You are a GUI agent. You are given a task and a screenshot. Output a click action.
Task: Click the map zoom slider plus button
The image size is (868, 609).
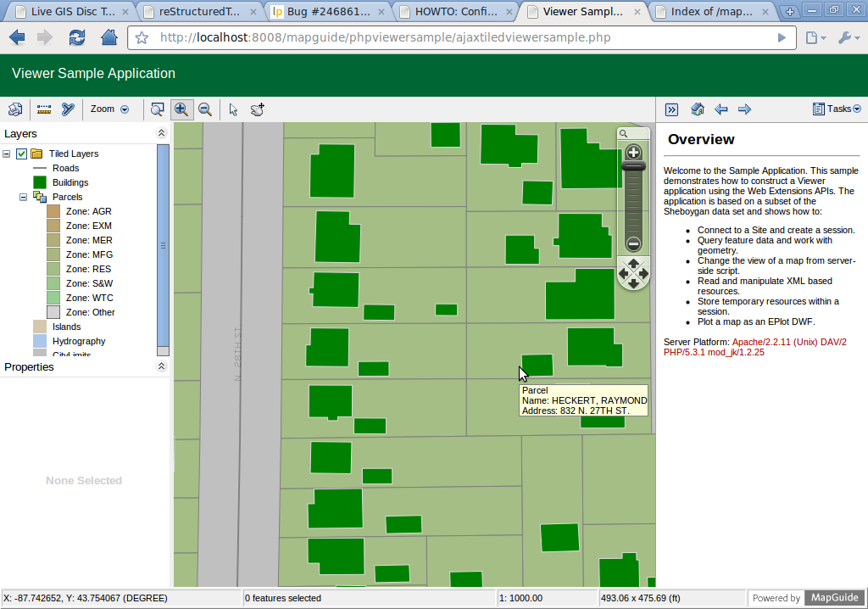[633, 153]
